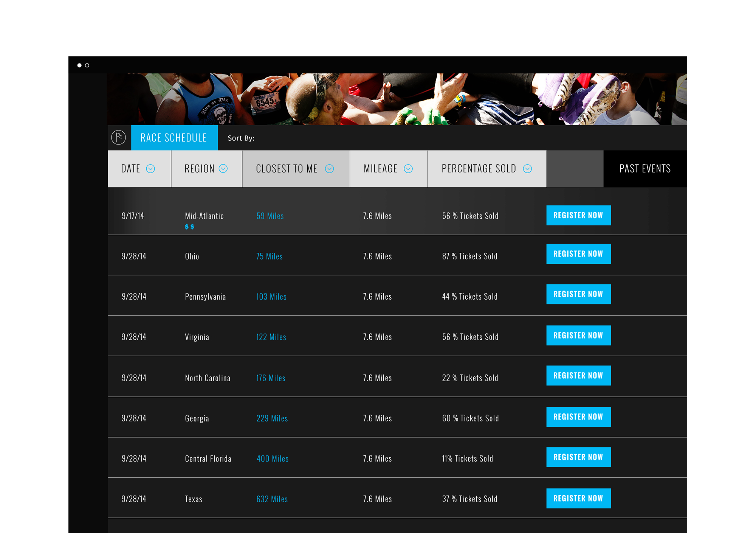Image resolution: width=756 pixels, height=533 pixels.
Task: Click 37 % Tickets Sold text
Action: click(x=470, y=499)
